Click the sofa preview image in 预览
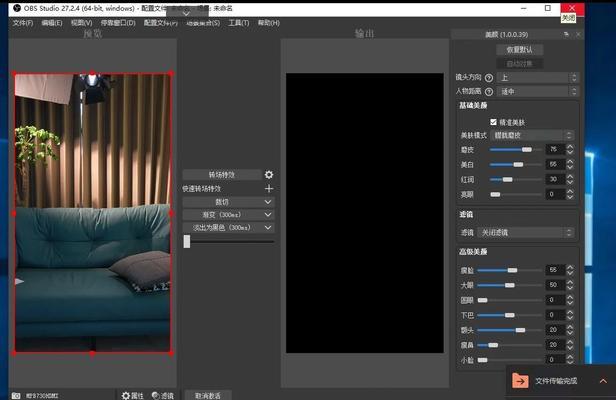This screenshot has height=400, width=616. [x=93, y=213]
